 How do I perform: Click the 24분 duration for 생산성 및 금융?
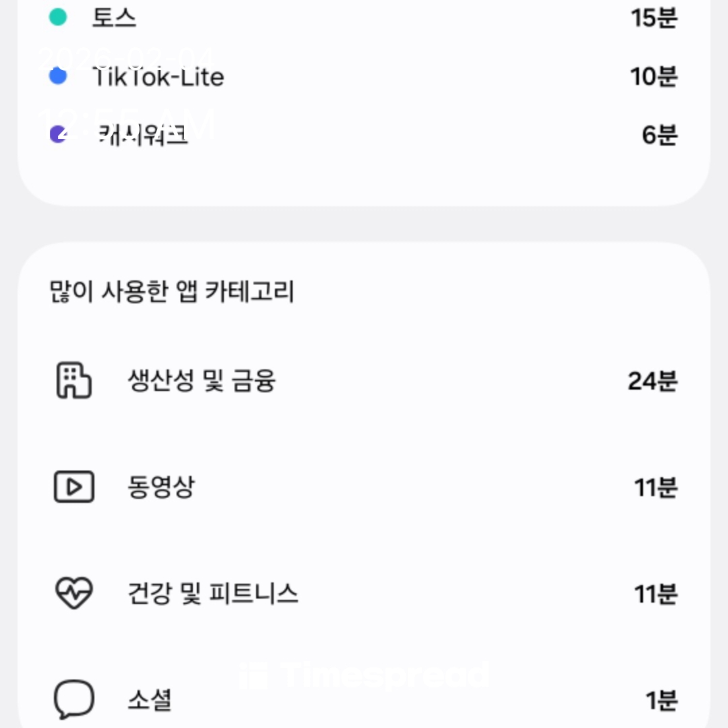[653, 382]
